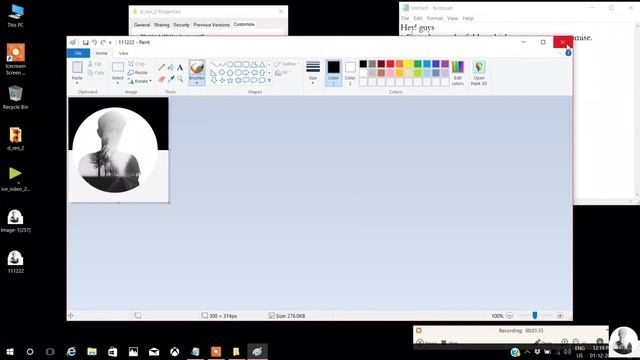Image resolution: width=640 pixels, height=360 pixels.
Task: Open the Xbox app from the taskbar
Action: 175,351
